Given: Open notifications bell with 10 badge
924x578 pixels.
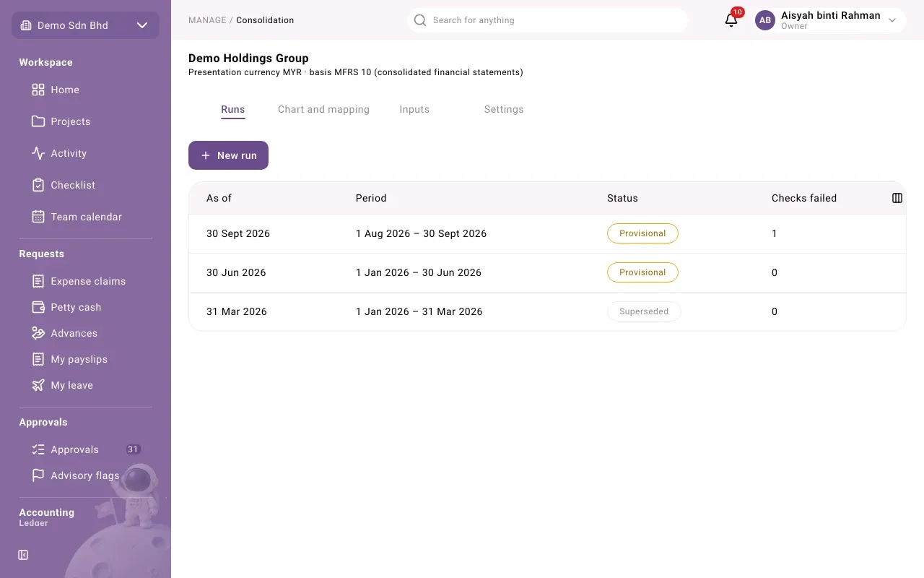Looking at the screenshot, I should click(732, 20).
